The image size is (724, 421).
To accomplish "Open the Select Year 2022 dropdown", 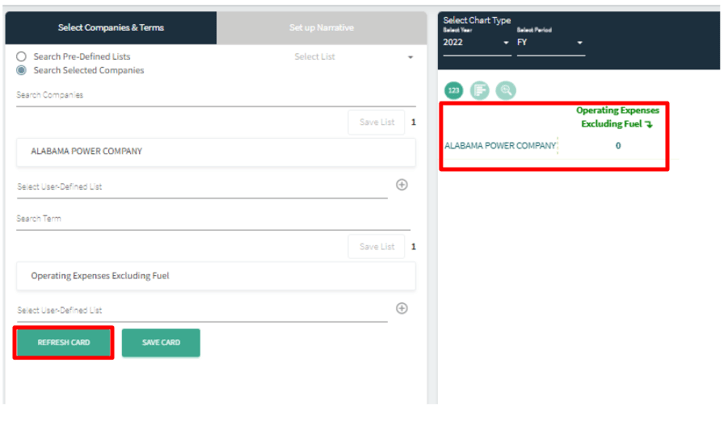I will click(477, 42).
